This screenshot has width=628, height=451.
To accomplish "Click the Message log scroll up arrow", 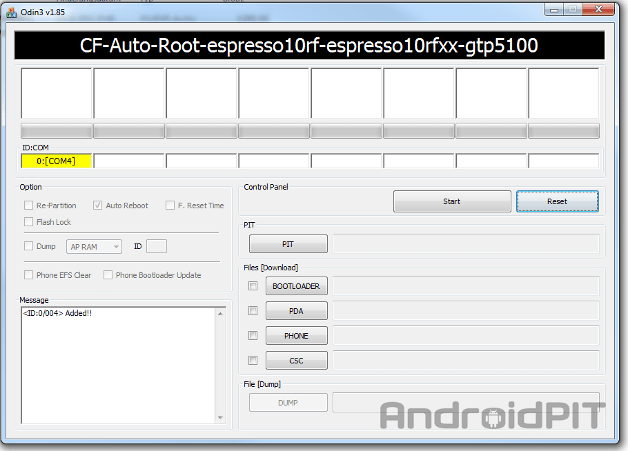I will coord(220,314).
